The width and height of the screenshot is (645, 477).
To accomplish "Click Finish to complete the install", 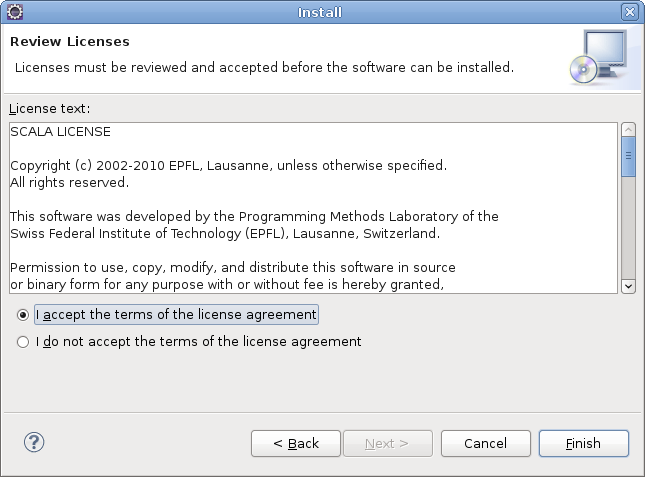I will click(x=584, y=443).
